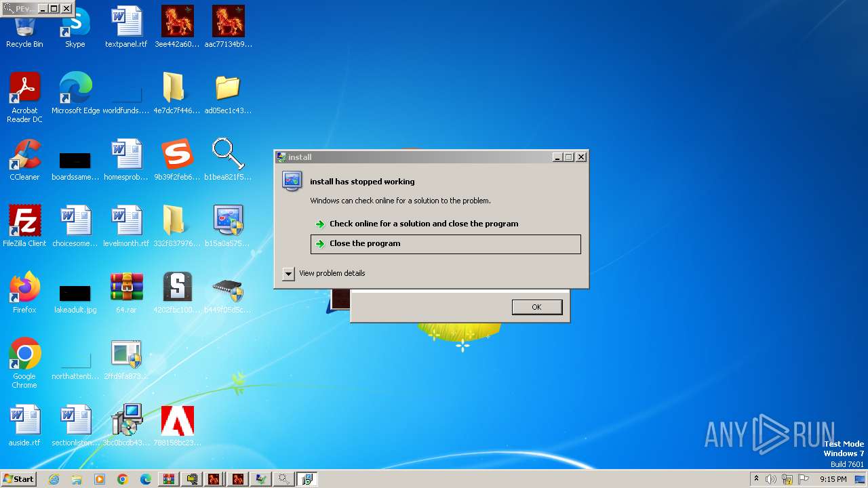This screenshot has height=488, width=868.
Task: Open Google Chrome desktop shortcut
Action: 24,363
